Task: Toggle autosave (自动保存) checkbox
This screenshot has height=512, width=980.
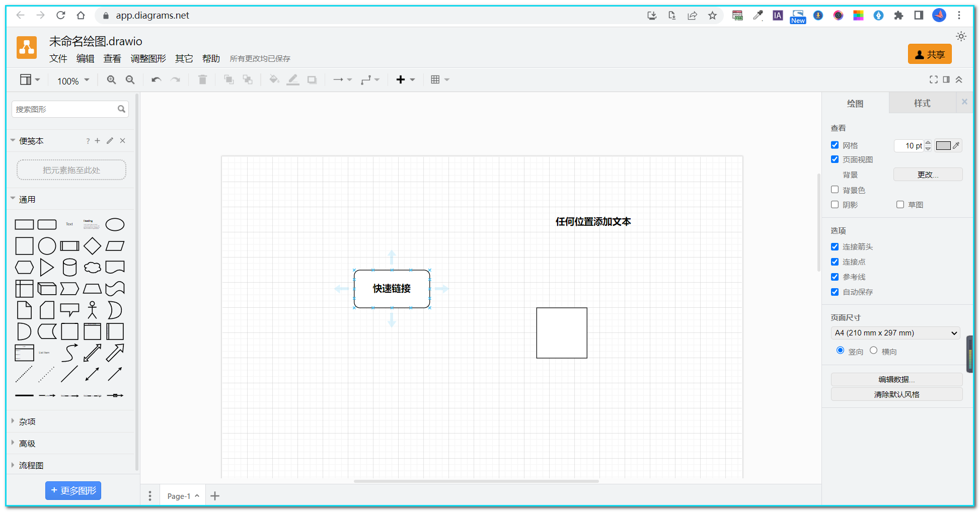Action: [835, 292]
